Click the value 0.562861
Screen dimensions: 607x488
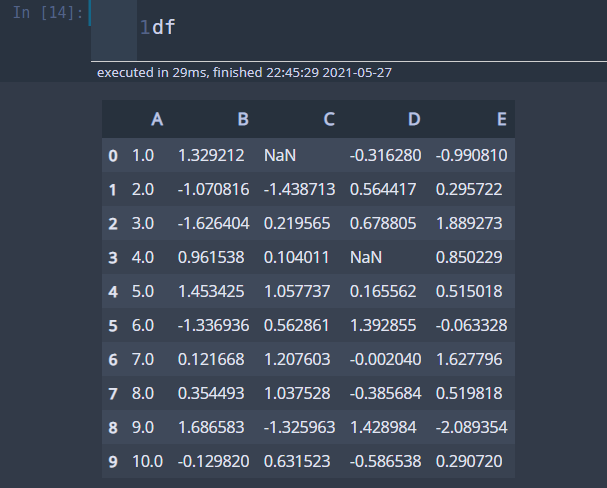click(x=296, y=326)
